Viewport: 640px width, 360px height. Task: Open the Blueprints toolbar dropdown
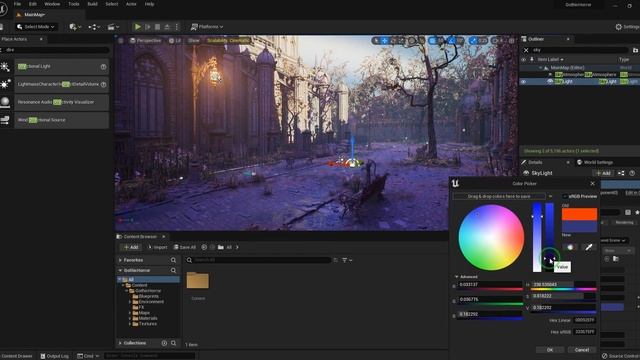coord(94,27)
